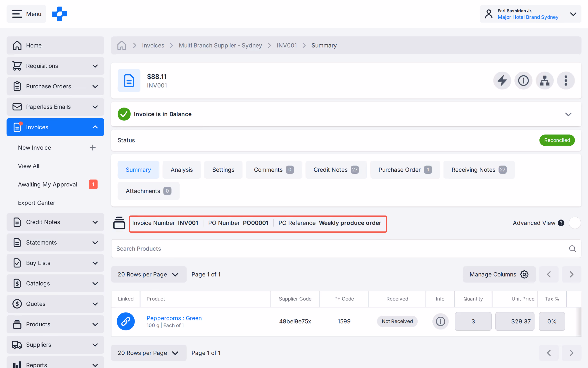Click the linked chain icon for Peppercorns

(x=126, y=321)
